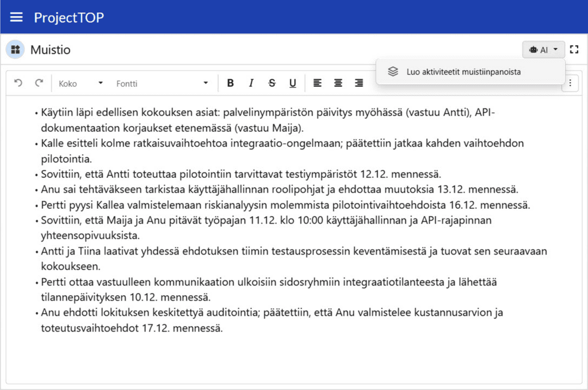This screenshot has width=588, height=390.
Task: Open the Koko size dropdown
Action: (80, 83)
